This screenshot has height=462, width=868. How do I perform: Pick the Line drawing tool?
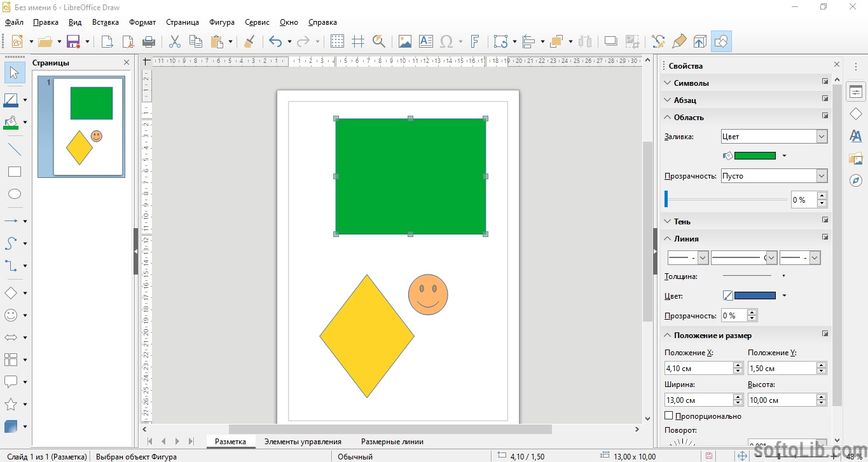[x=15, y=150]
